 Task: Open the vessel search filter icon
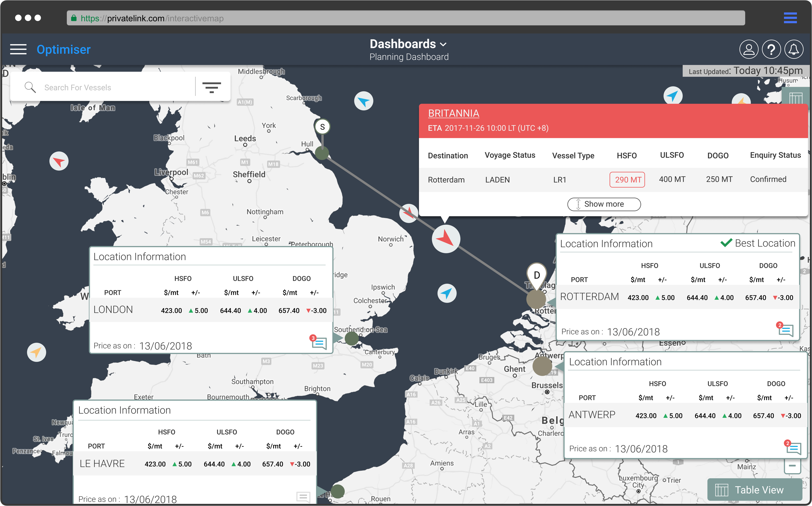point(211,87)
